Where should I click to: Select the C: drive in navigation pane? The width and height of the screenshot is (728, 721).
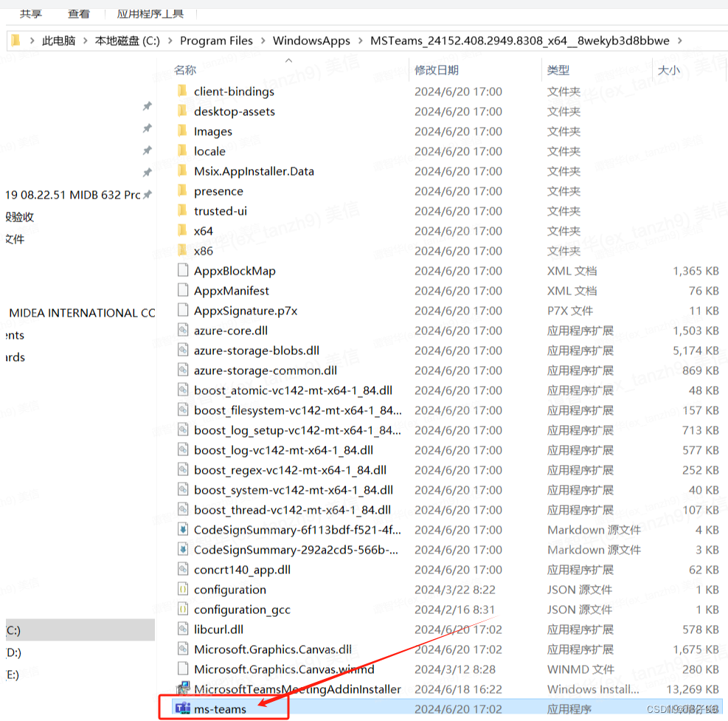click(80, 630)
